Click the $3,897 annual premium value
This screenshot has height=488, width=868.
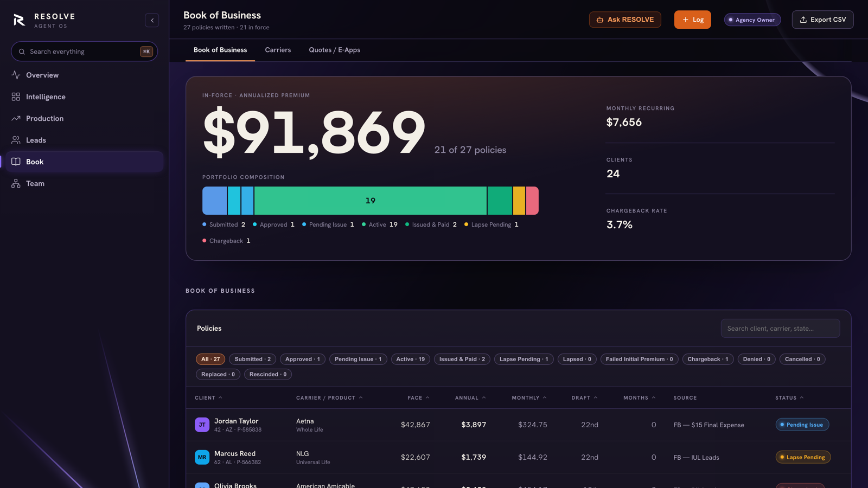(474, 425)
